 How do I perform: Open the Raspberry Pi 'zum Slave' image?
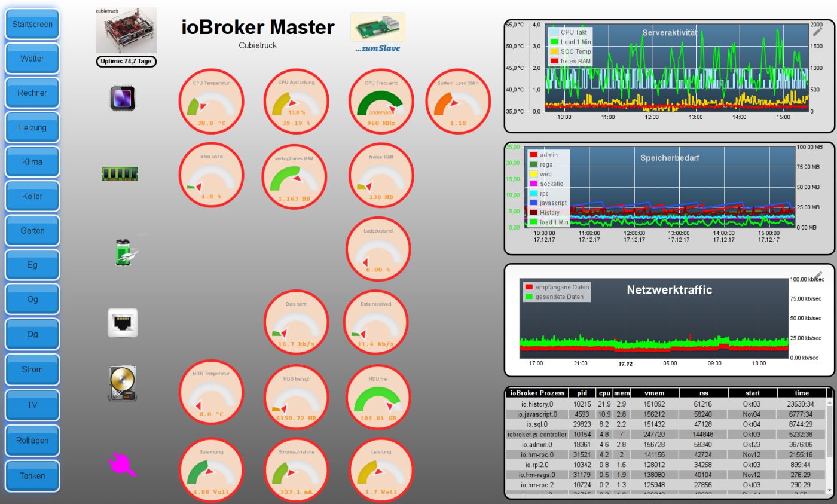[x=377, y=27]
